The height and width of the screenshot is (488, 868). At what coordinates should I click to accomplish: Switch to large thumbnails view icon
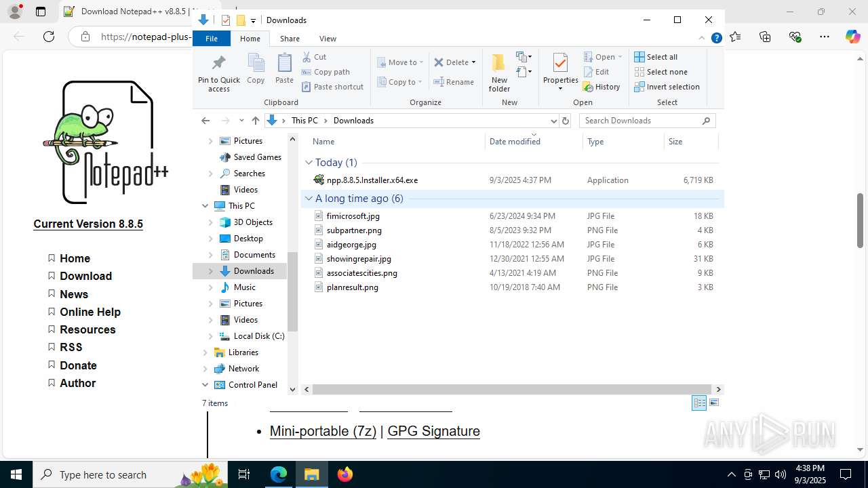tap(714, 403)
